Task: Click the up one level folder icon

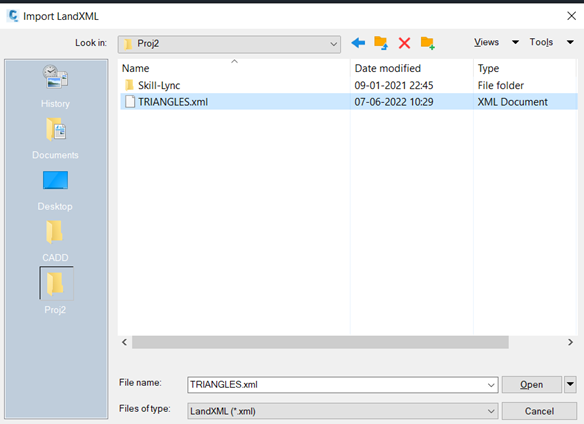Action: point(381,43)
